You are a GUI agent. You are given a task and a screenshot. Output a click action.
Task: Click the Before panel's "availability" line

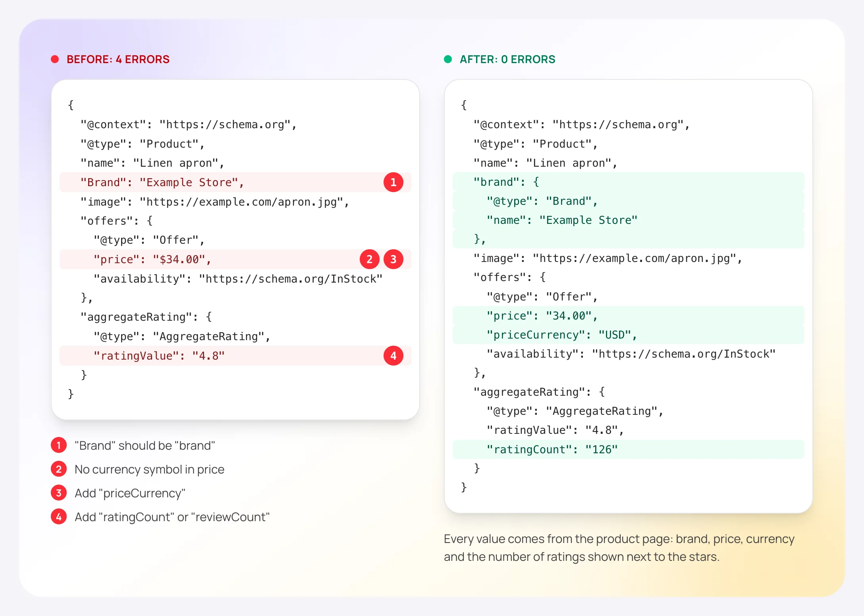point(238,279)
